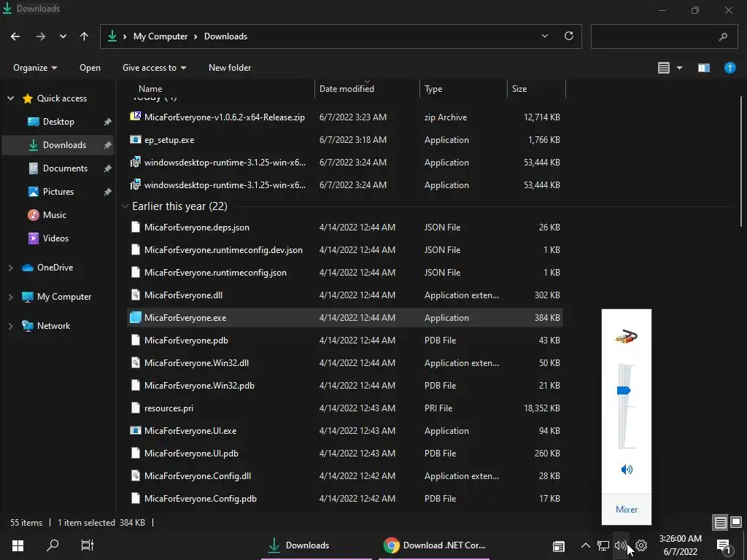Select Documents in the sidebar

coord(65,168)
